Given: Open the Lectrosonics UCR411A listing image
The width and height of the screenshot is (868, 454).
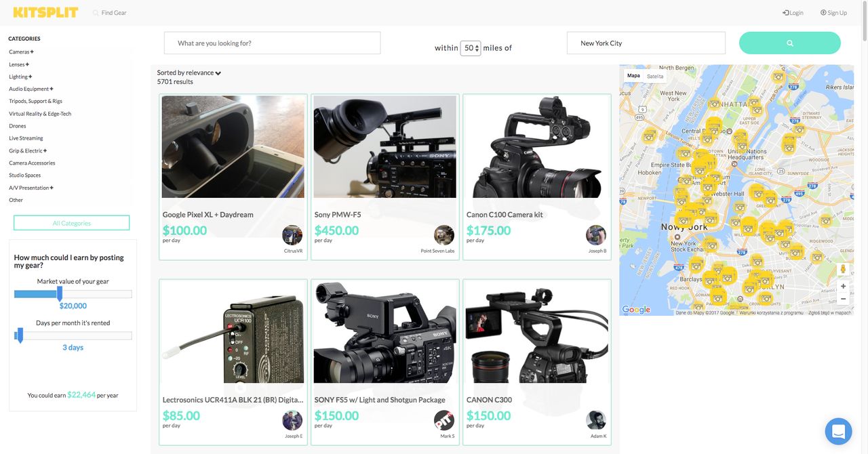Looking at the screenshot, I should pyautogui.click(x=233, y=332).
